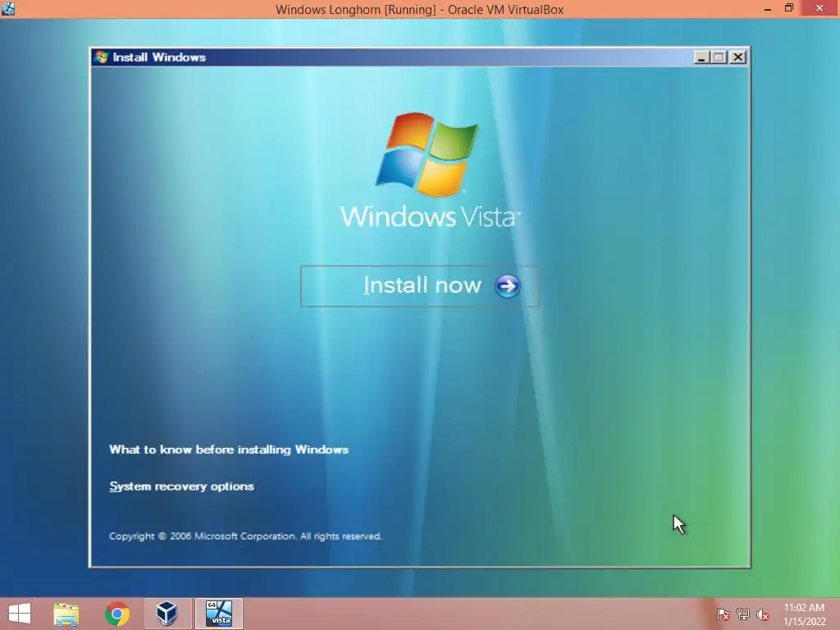Click the Install Windows title bar icon
The width and height of the screenshot is (840, 630).
(101, 57)
